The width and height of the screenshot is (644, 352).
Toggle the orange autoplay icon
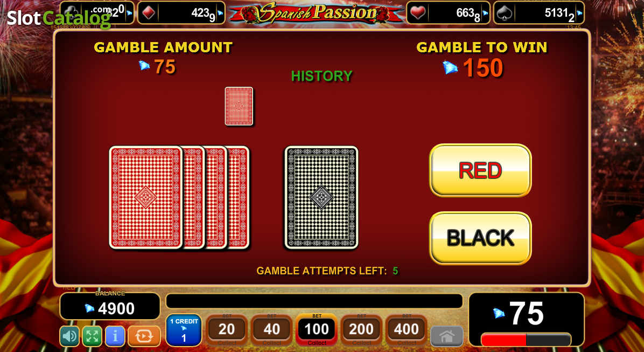(x=144, y=336)
